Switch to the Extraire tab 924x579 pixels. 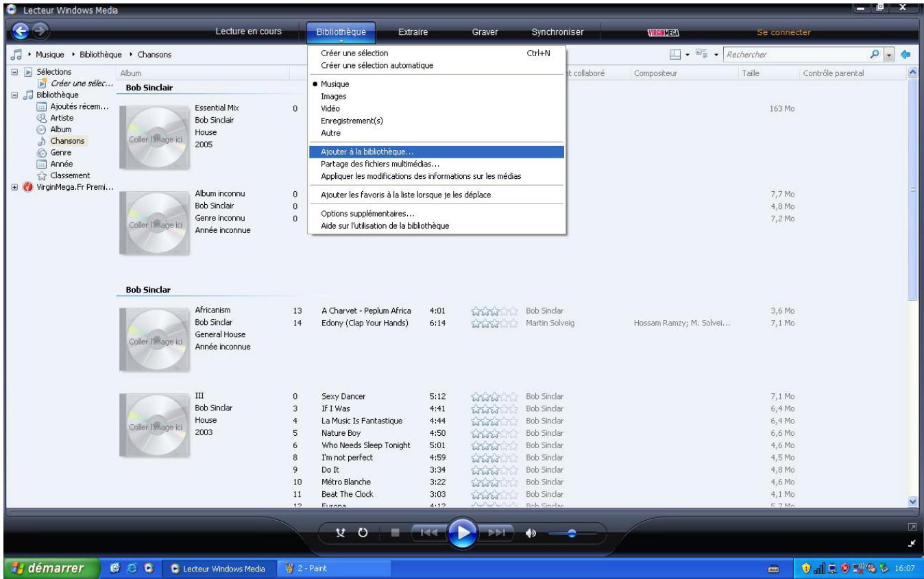tap(413, 32)
